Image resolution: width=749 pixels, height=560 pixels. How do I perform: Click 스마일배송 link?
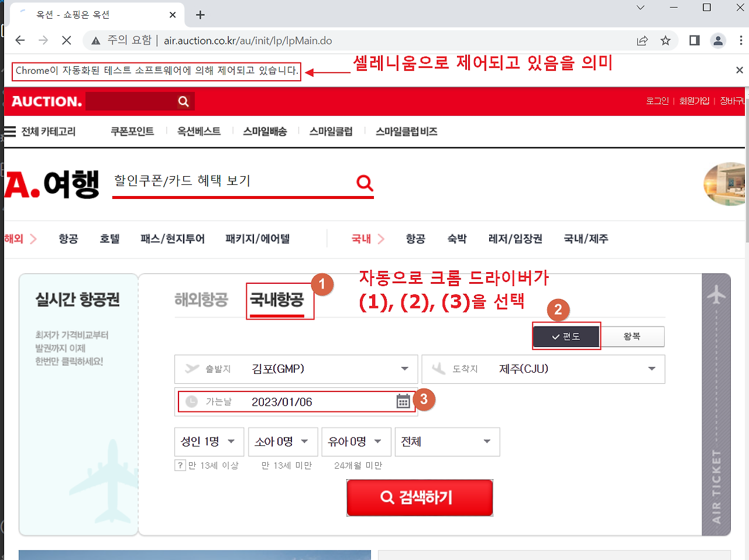point(265,132)
